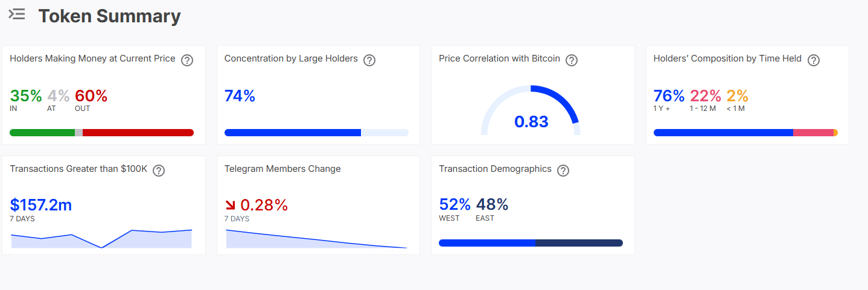Show info for Transactions Greater than $100K

(159, 171)
